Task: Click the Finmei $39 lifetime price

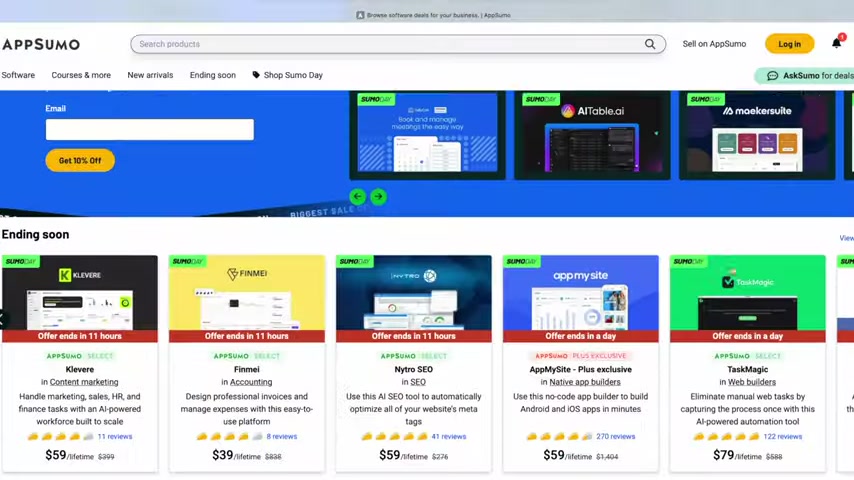Action: pos(236,455)
